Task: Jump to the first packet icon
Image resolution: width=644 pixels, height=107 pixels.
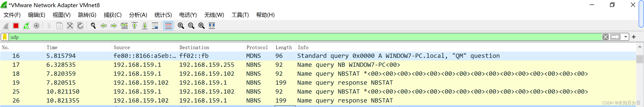Action: click(134, 26)
